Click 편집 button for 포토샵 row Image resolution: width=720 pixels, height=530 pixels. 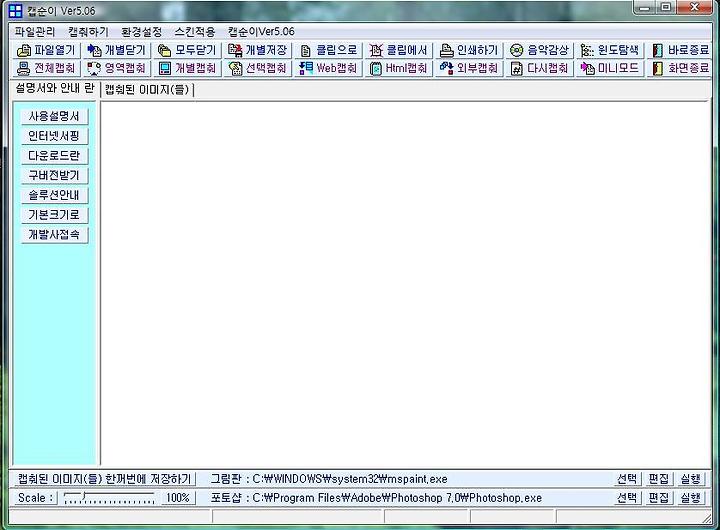point(659,498)
